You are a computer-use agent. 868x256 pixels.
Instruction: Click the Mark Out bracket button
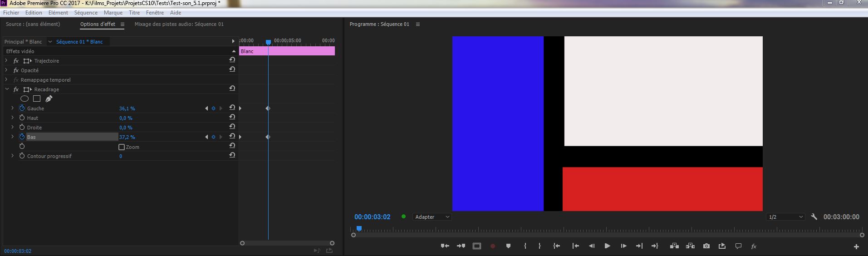(x=539, y=246)
